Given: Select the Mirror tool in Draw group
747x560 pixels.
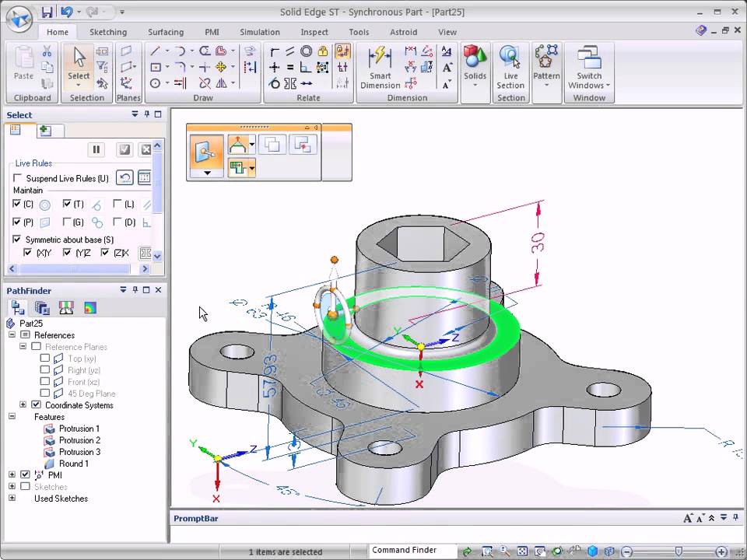Looking at the screenshot, I should (221, 83).
